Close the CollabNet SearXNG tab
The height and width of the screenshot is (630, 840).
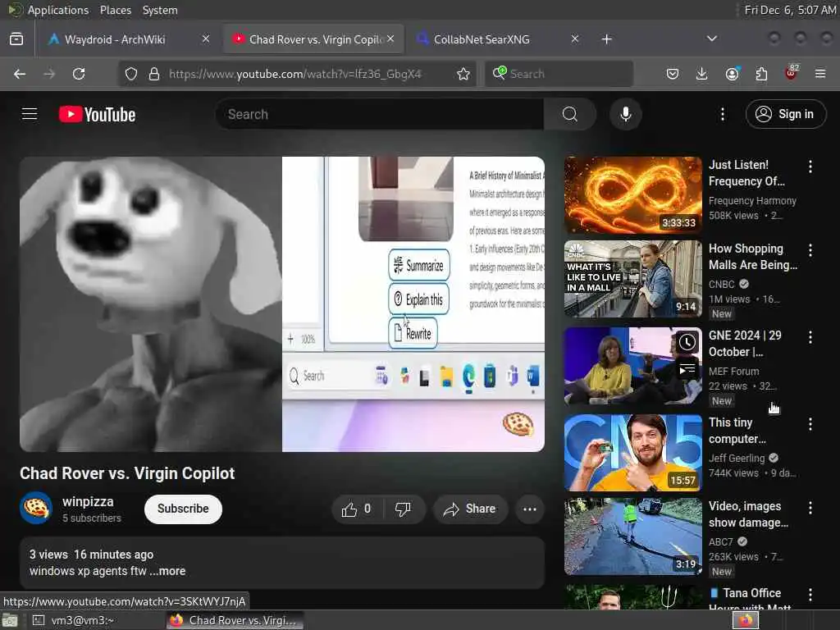575,39
